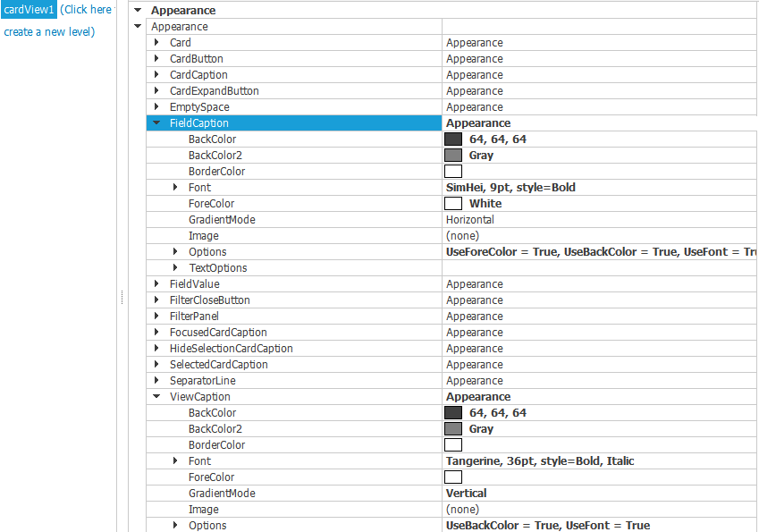Viewport: 759px width, 532px height.
Task: Collapse the ViewCaption appearance node
Action: tap(156, 397)
